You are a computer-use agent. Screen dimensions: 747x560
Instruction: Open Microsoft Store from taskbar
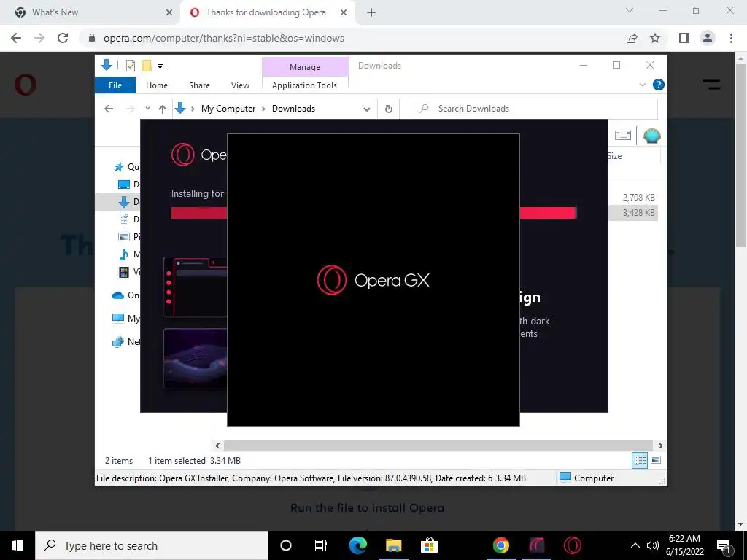point(429,545)
